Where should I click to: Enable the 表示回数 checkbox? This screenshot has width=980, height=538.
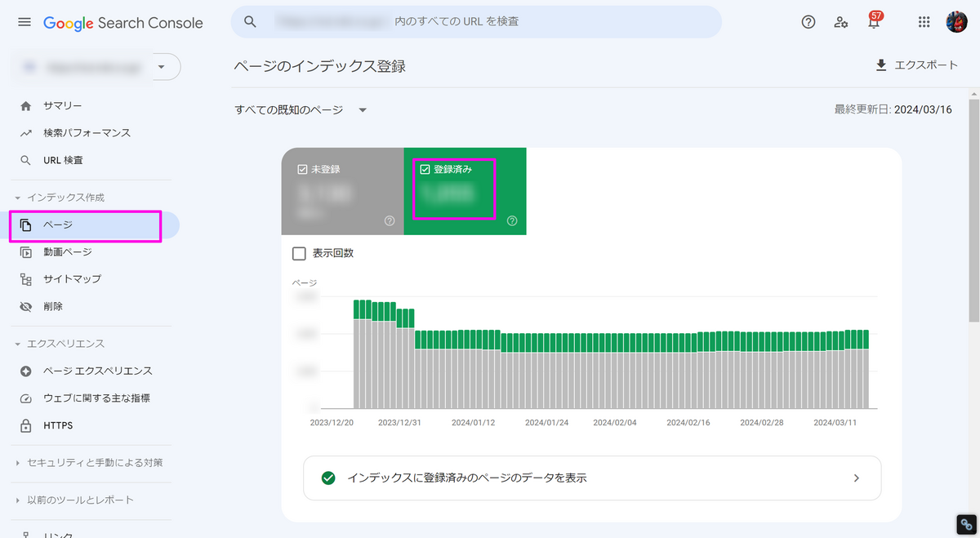pyautogui.click(x=299, y=253)
